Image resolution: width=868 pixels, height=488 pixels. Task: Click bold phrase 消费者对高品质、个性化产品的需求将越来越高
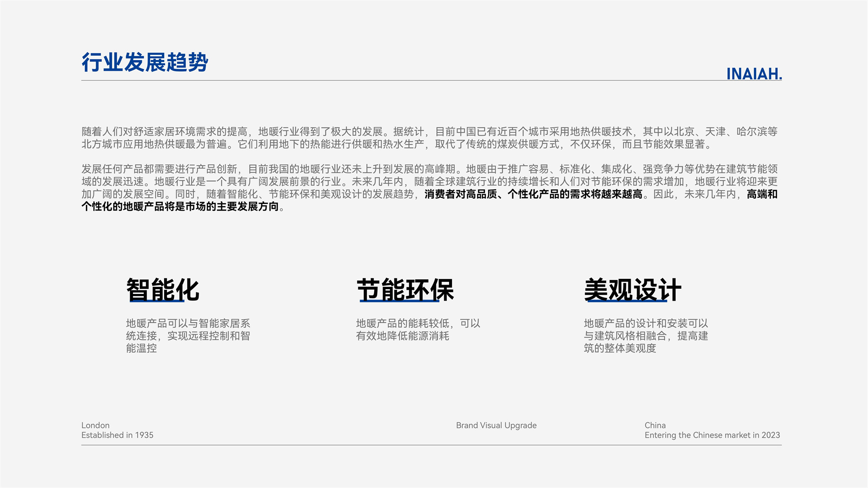pyautogui.click(x=534, y=194)
